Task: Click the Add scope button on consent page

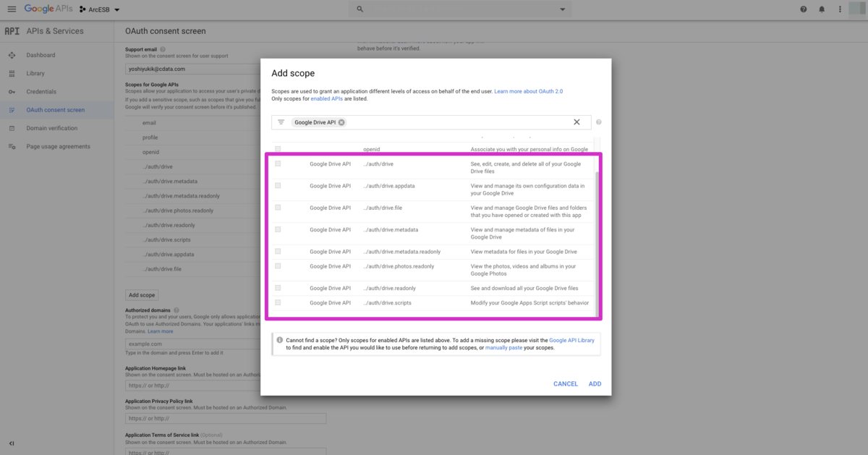Action: click(x=142, y=295)
